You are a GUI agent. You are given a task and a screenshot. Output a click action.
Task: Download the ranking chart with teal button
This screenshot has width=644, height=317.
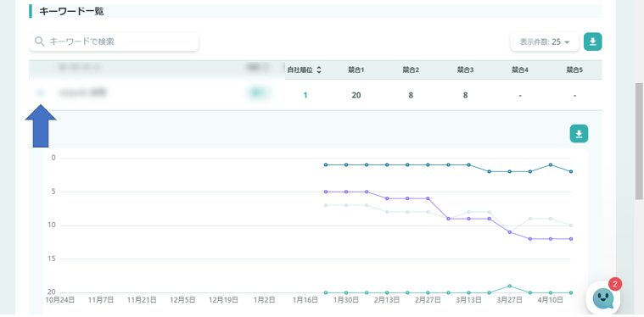tap(580, 134)
